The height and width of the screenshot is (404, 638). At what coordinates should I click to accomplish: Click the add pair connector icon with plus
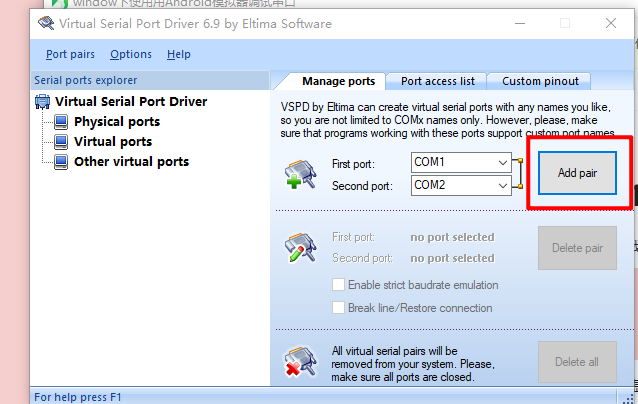click(300, 175)
